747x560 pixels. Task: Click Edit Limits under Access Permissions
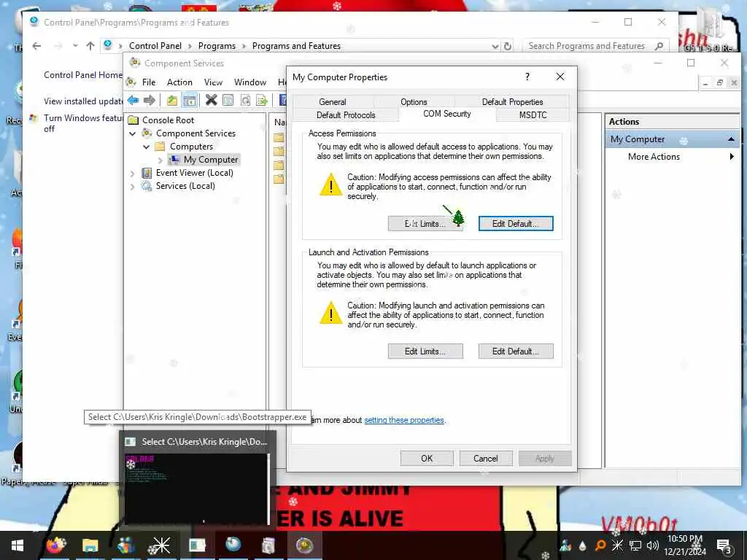425,224
